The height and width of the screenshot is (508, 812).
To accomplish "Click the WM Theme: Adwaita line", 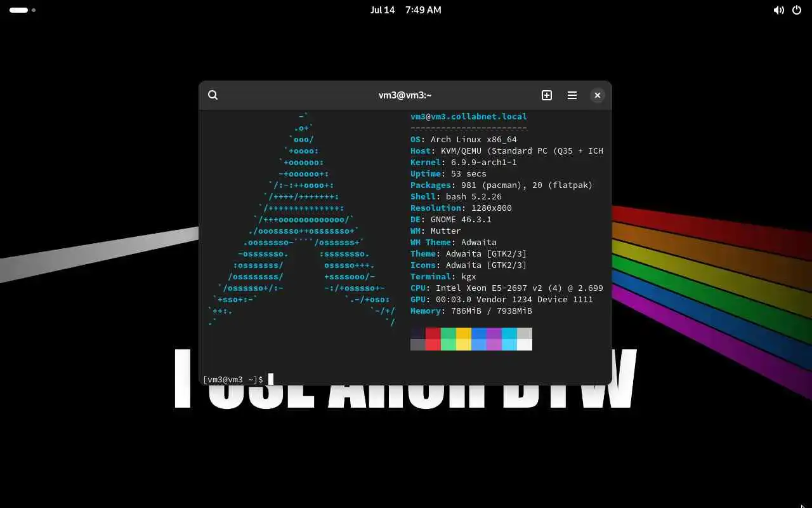I will [x=454, y=243].
